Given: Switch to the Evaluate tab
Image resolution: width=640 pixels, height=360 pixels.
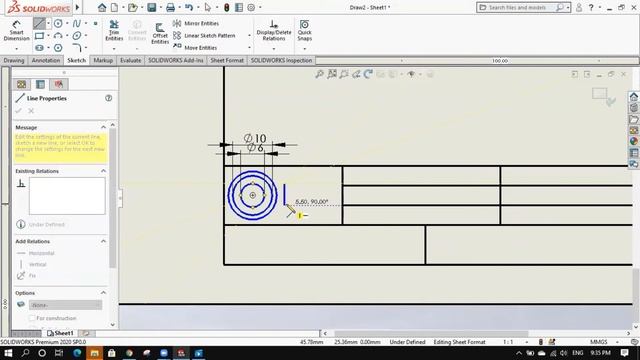Looking at the screenshot, I should coord(130,60).
